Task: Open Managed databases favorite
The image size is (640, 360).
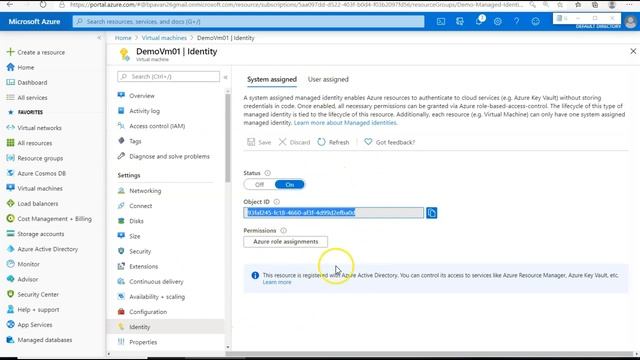Action: (x=39, y=340)
